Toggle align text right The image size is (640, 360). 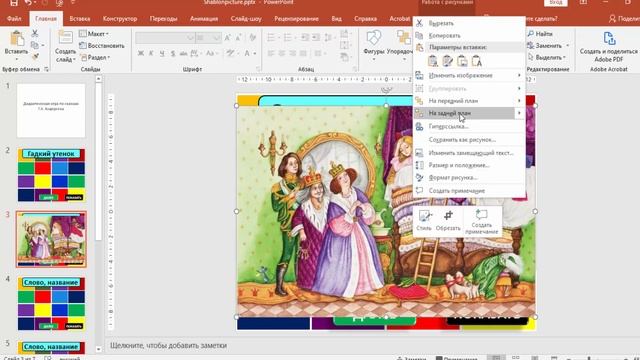tap(293, 53)
